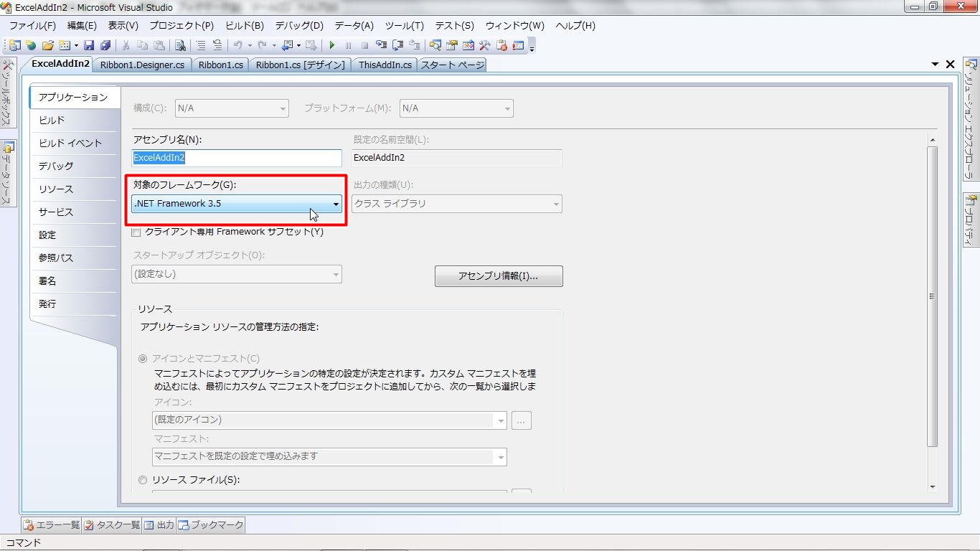980x551 pixels.
Task: Click the Navigate Backward toolbar icon
Action: pyautogui.click(x=287, y=45)
